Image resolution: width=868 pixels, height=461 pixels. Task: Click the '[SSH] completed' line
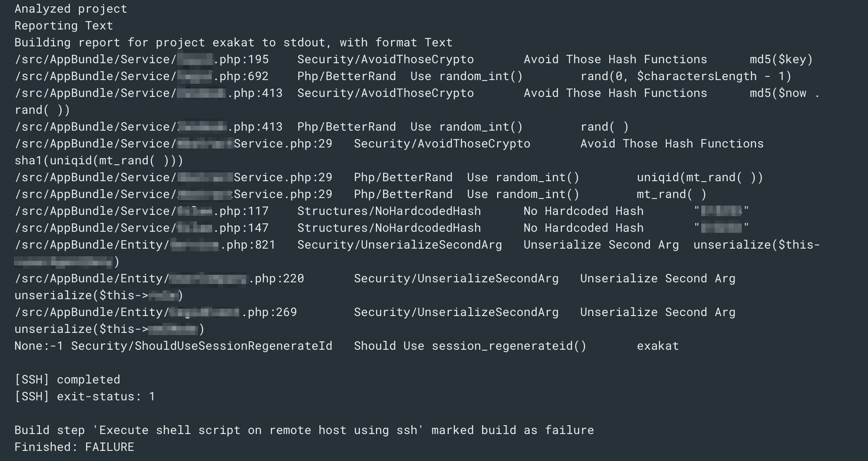(x=67, y=380)
